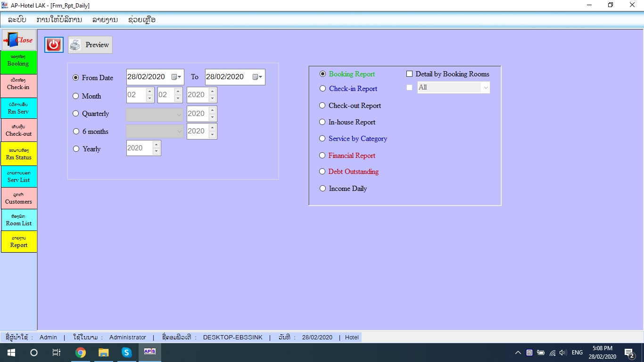
Task: Open the Check-in sidebar button
Action: (18, 86)
